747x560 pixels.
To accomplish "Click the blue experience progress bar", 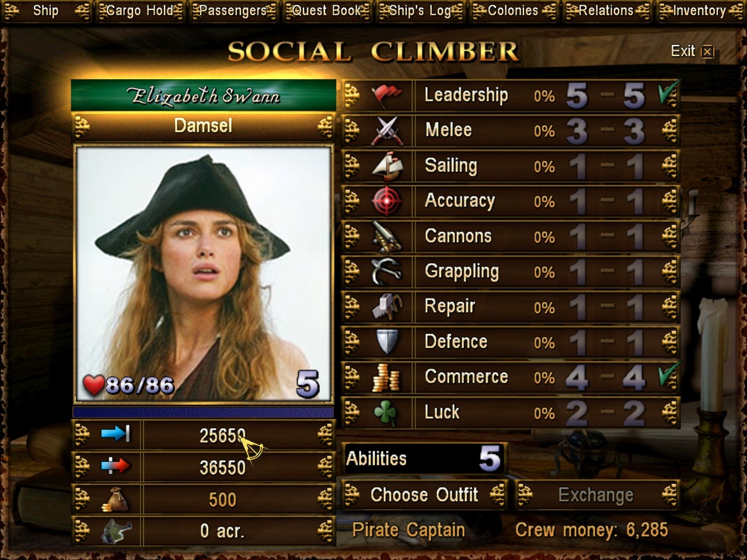I will click(203, 412).
